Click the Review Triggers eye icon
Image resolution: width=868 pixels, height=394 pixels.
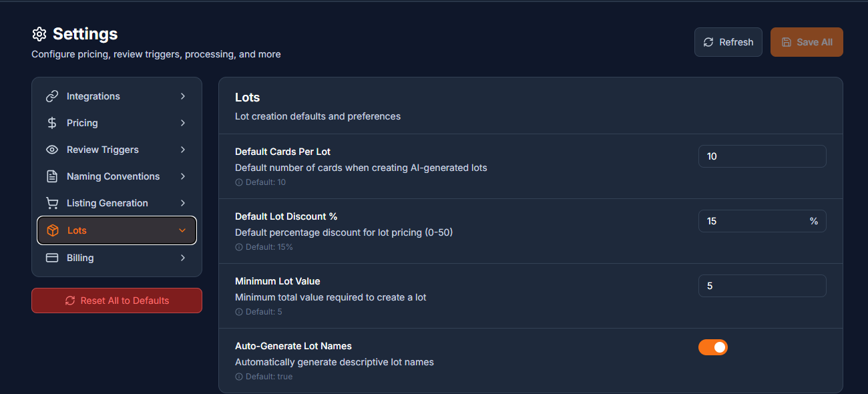click(x=52, y=150)
